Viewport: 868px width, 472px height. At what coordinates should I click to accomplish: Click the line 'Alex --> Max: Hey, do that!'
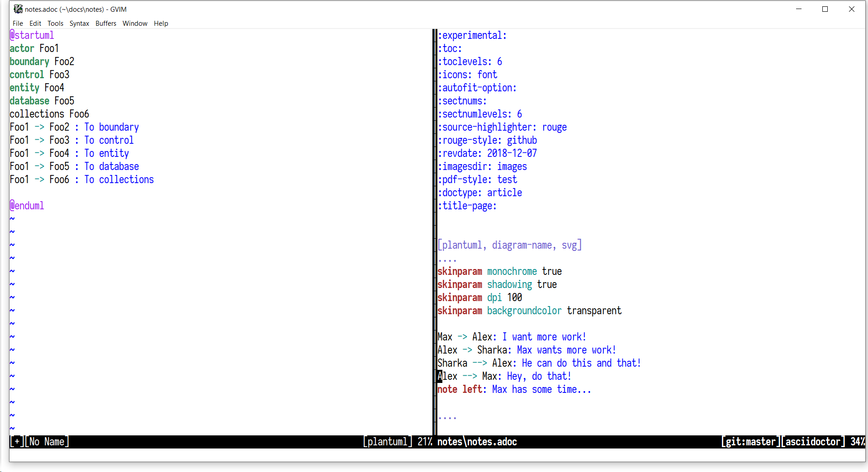point(503,376)
